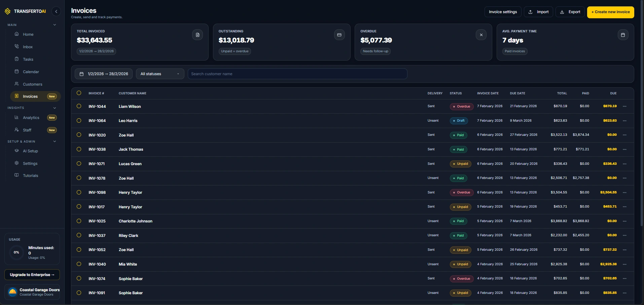Click the TransferToAI logo icon
Screen dimensions: 644x305
click(x=8, y=11)
